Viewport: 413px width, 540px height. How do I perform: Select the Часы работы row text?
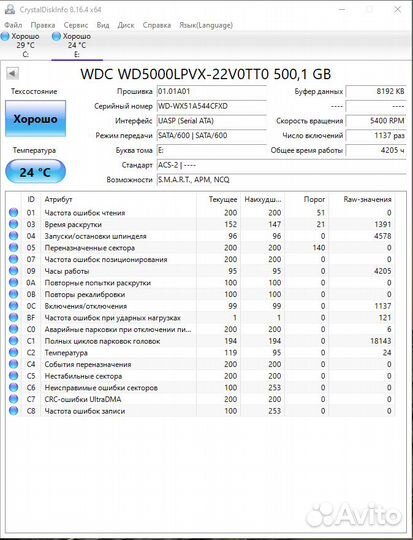(x=67, y=271)
